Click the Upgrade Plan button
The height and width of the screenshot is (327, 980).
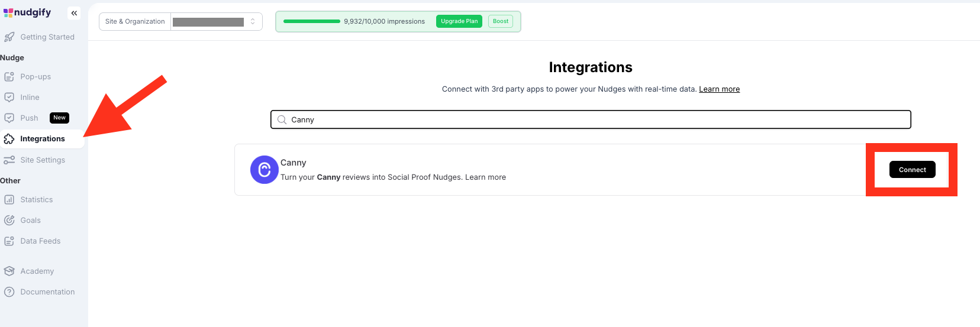click(459, 21)
